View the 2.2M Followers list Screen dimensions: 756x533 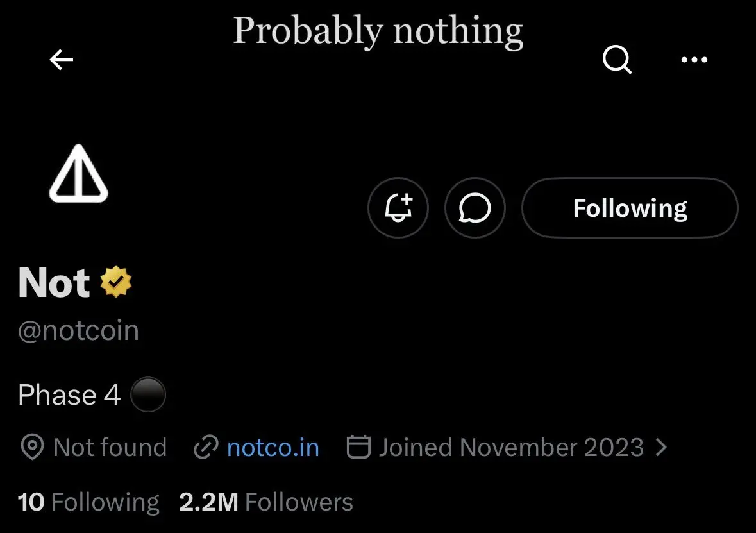click(x=266, y=502)
